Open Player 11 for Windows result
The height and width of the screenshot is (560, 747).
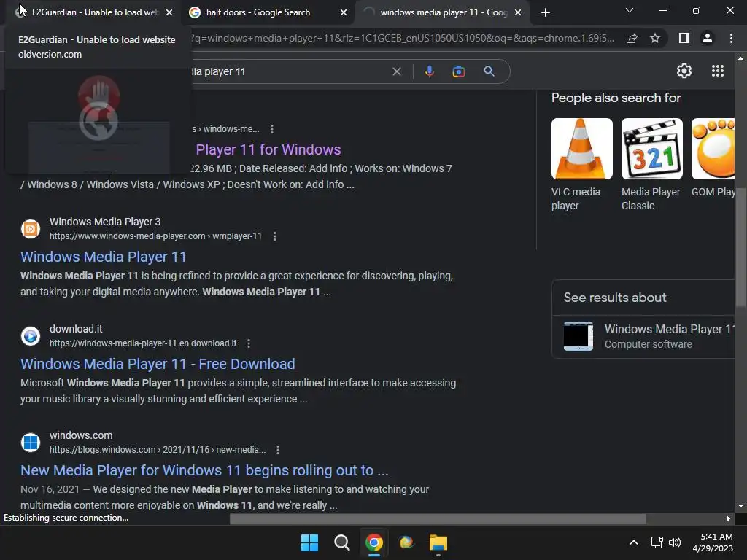268,149
